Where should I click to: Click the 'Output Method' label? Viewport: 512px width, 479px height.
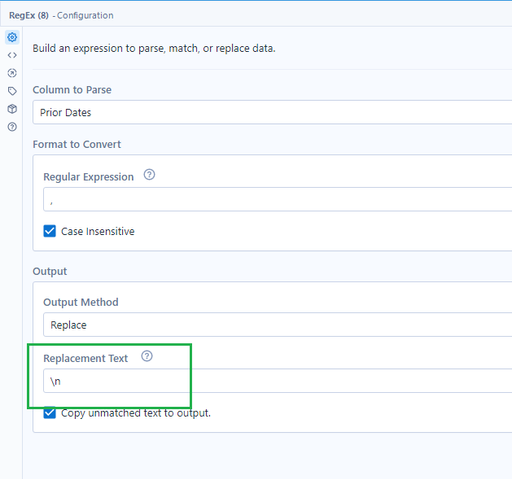[x=81, y=302]
